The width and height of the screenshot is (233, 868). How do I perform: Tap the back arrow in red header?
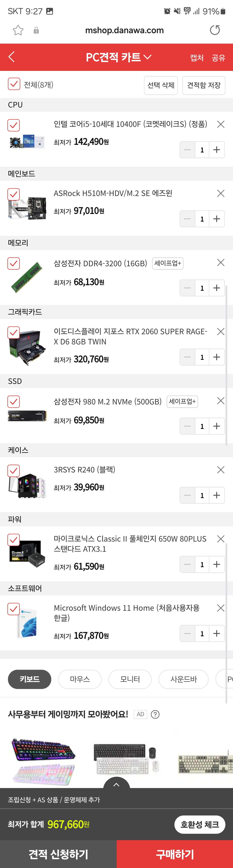pos(11,57)
